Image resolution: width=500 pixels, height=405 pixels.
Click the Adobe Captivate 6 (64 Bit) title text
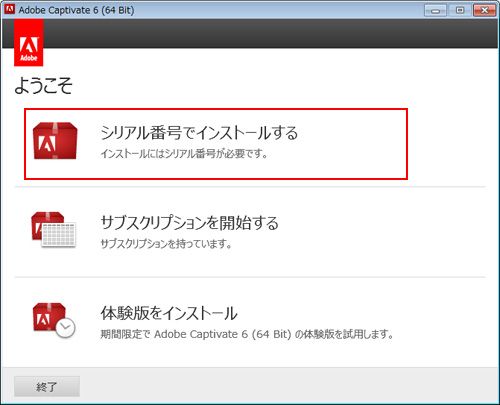point(76,10)
